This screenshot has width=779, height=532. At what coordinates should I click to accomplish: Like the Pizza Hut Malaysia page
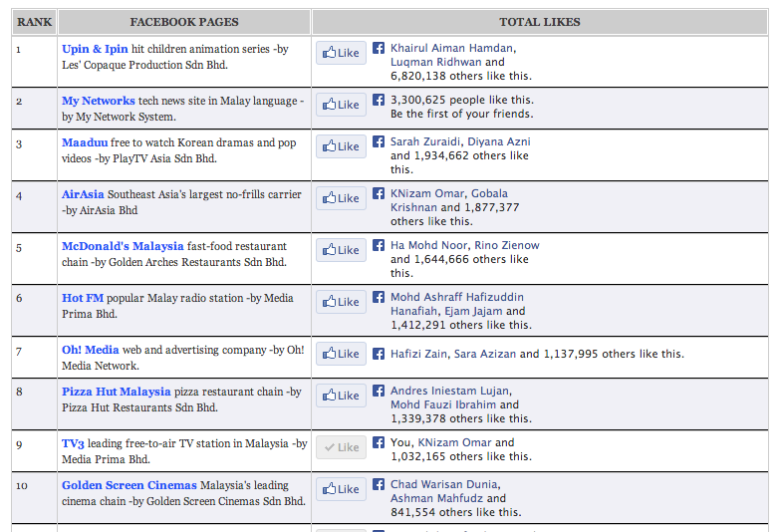pyautogui.click(x=341, y=396)
